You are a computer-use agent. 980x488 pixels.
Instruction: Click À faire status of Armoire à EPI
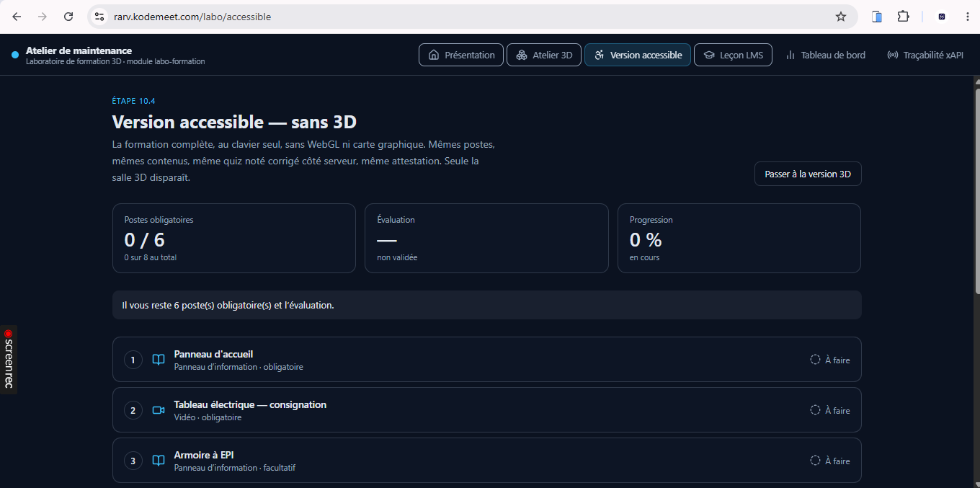click(x=830, y=461)
